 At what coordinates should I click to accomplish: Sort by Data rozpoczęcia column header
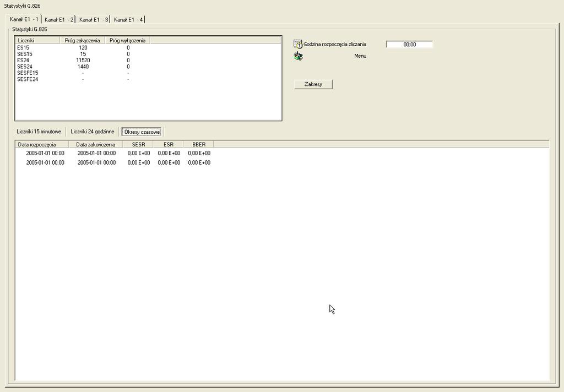pos(42,144)
